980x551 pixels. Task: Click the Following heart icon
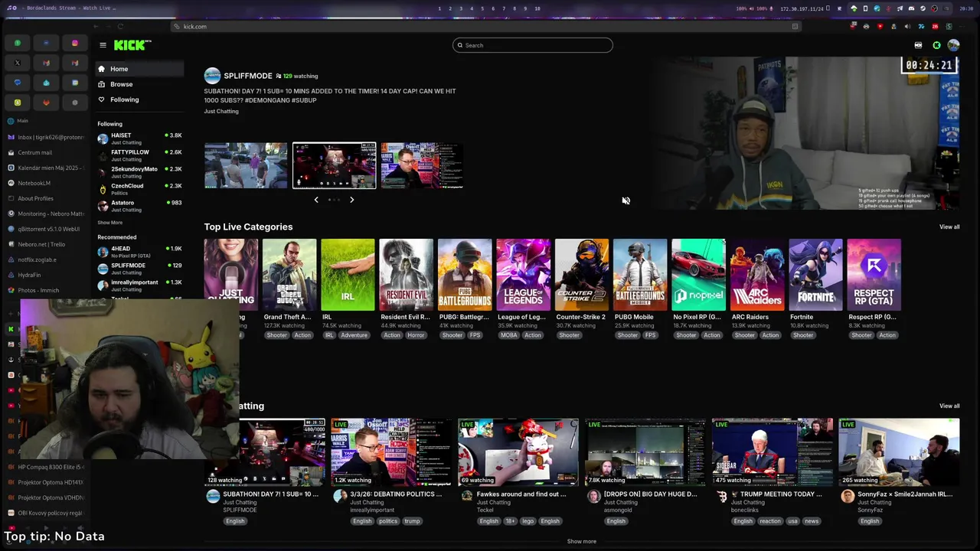pyautogui.click(x=101, y=99)
